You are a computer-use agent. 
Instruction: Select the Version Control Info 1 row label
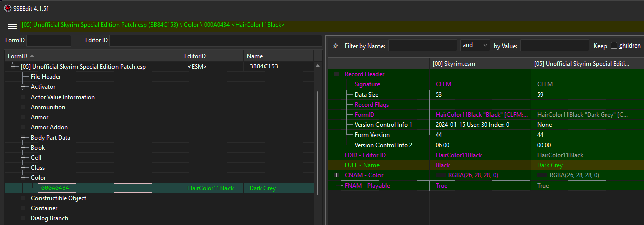384,125
